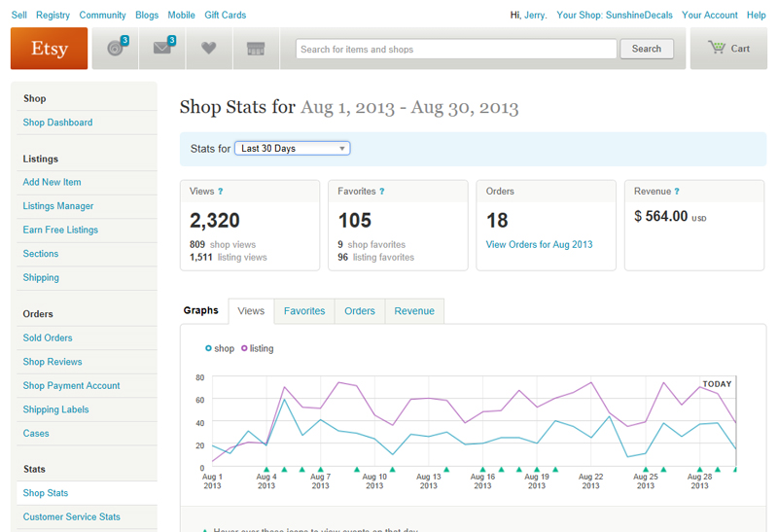Viewport: 778px width, 532px height.
Task: Open the Gift Cards link
Action: pyautogui.click(x=226, y=15)
